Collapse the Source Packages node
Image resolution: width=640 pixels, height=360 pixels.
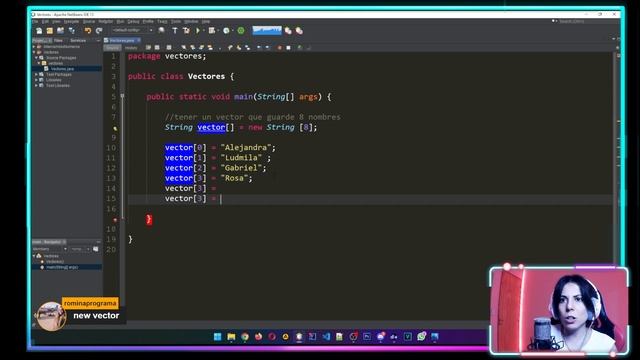(37, 58)
